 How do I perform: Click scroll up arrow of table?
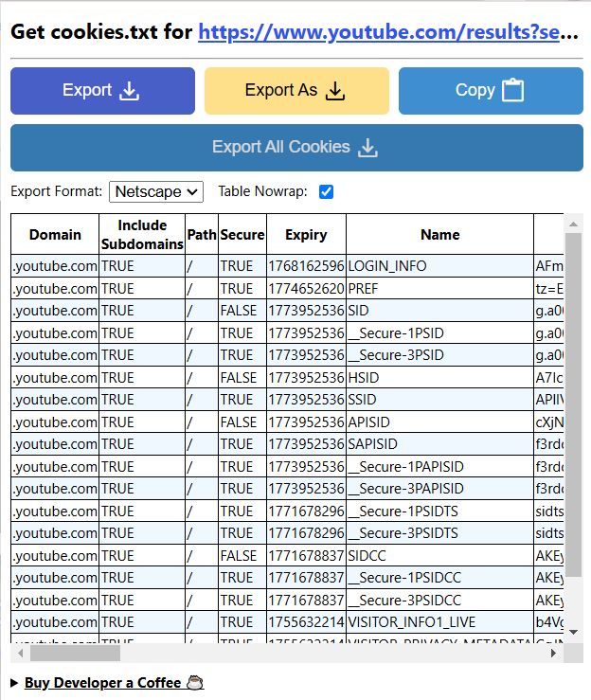click(574, 224)
